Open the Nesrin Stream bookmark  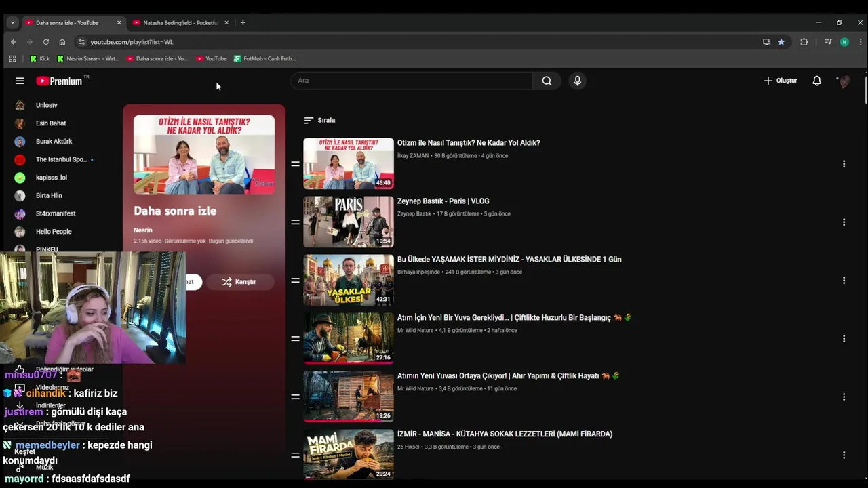tap(88, 59)
